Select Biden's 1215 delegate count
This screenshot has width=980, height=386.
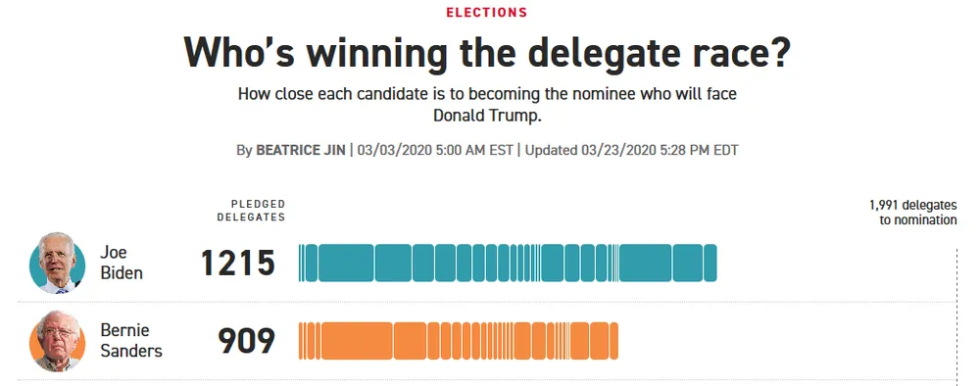238,263
